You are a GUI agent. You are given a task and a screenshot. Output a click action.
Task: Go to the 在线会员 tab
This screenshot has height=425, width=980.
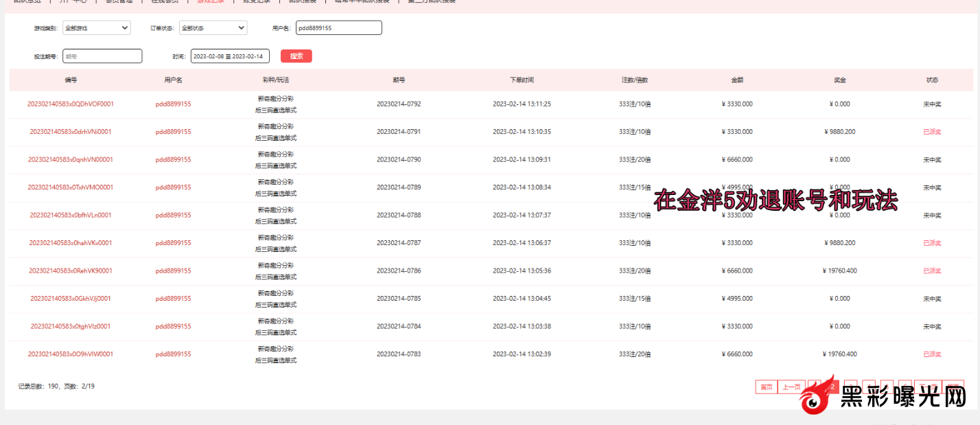[x=164, y=1]
